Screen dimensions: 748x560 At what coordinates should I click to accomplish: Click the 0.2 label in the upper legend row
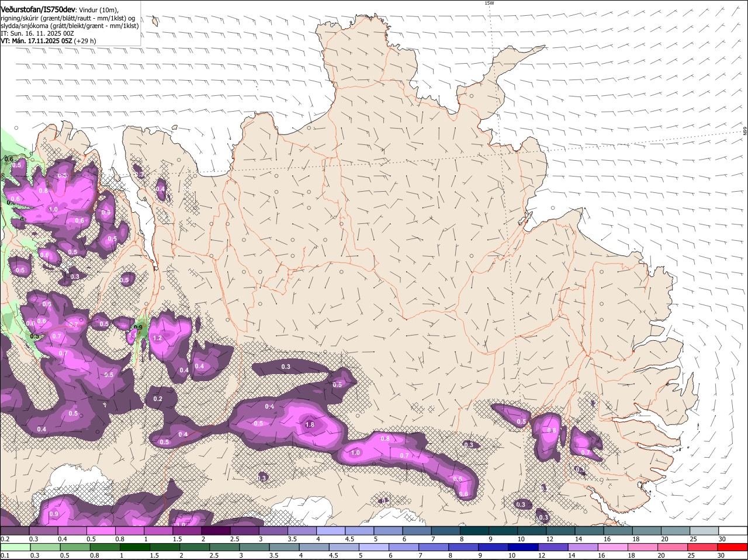5,539
